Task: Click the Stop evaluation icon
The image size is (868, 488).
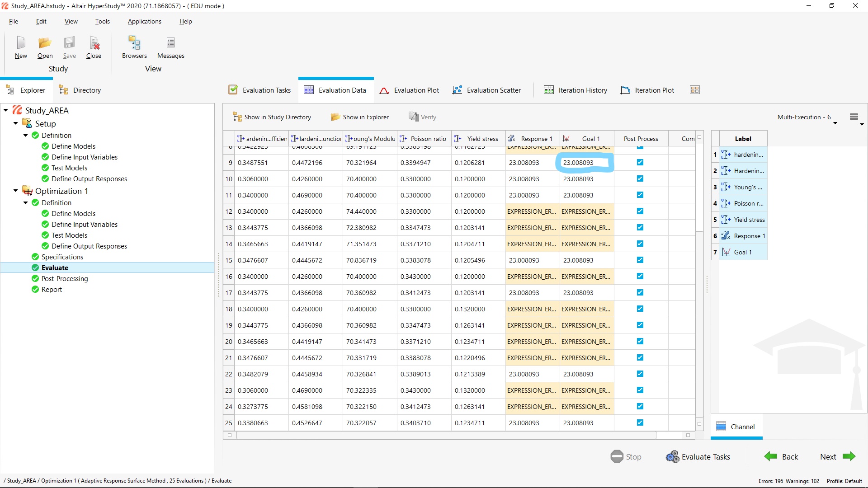Action: [617, 457]
